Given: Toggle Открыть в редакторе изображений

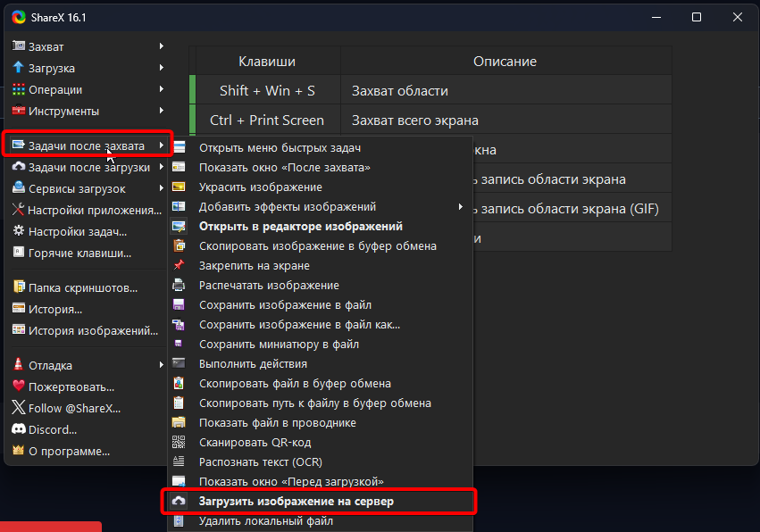Looking at the screenshot, I should (x=320, y=226).
